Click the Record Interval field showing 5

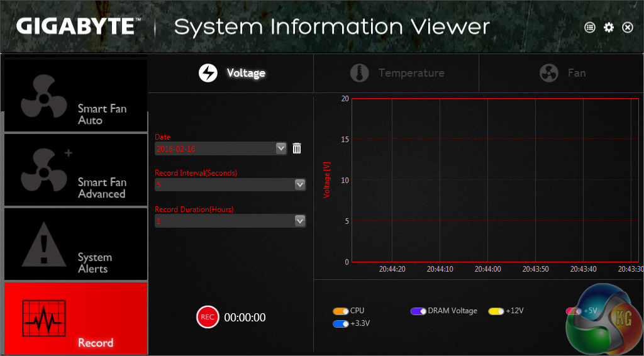[230, 185]
